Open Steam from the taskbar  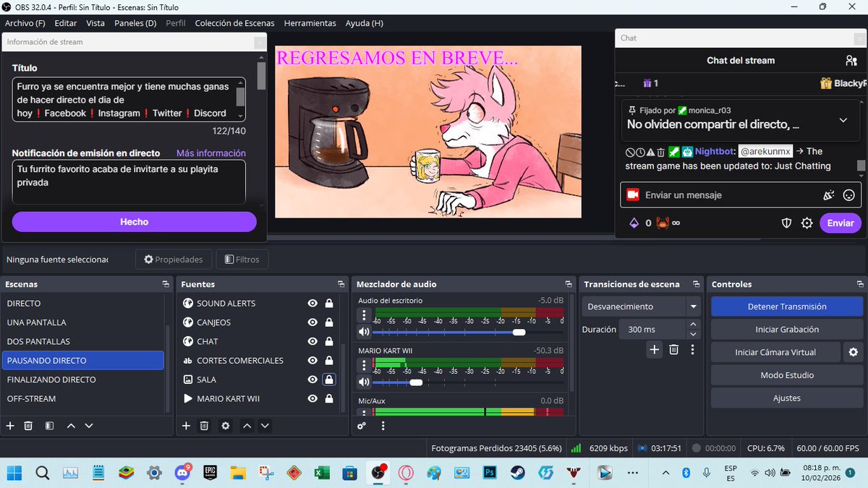click(519, 473)
